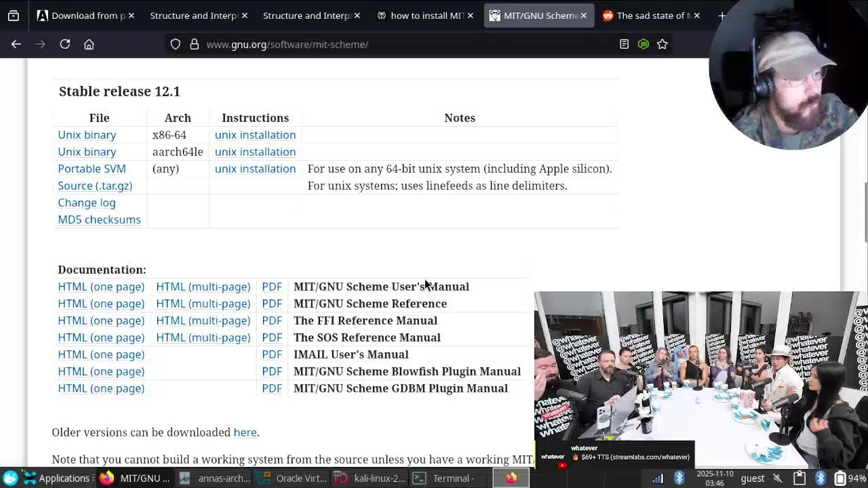The image size is (868, 488).
Task: Close the 'how to install MIT' tab
Action: (x=470, y=16)
